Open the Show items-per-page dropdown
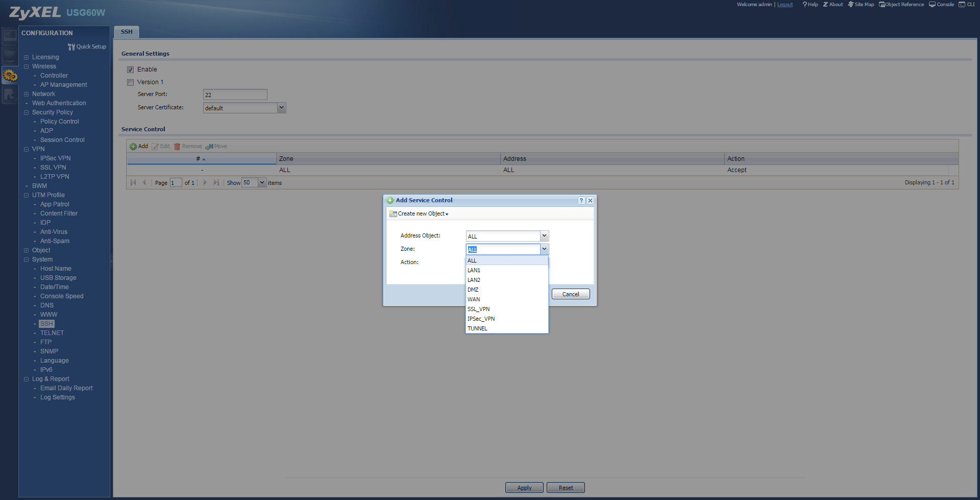Image resolution: width=980 pixels, height=500 pixels. pos(262,183)
